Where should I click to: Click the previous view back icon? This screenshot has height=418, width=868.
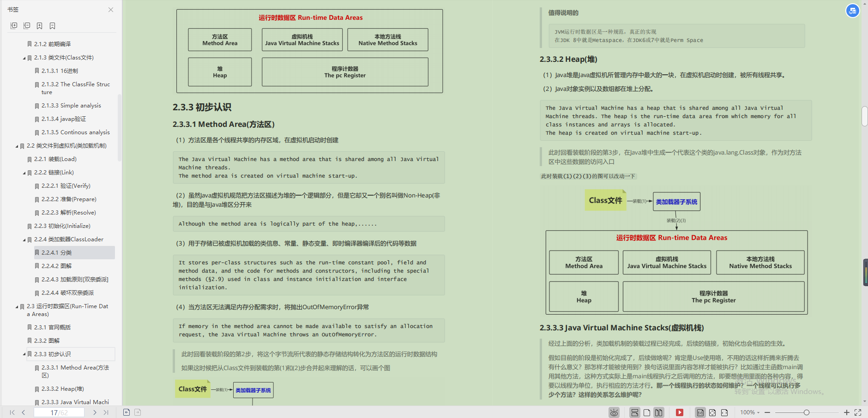(127, 412)
